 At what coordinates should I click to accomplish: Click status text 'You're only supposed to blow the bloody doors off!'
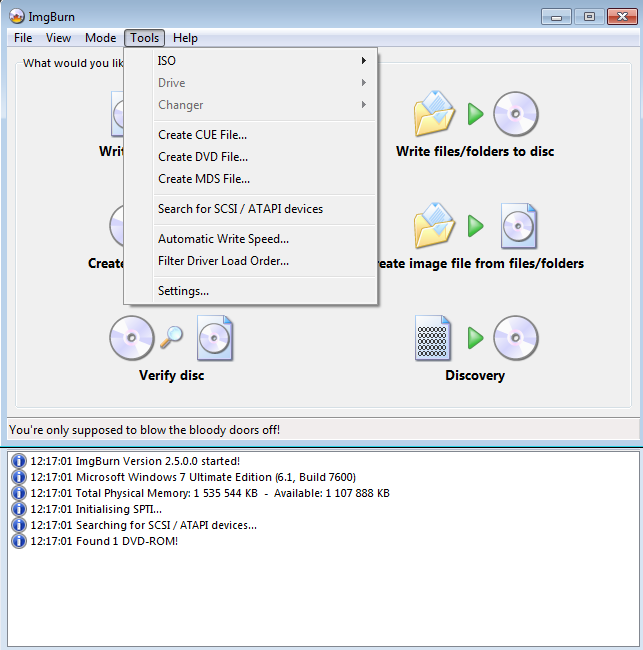pyautogui.click(x=144, y=430)
